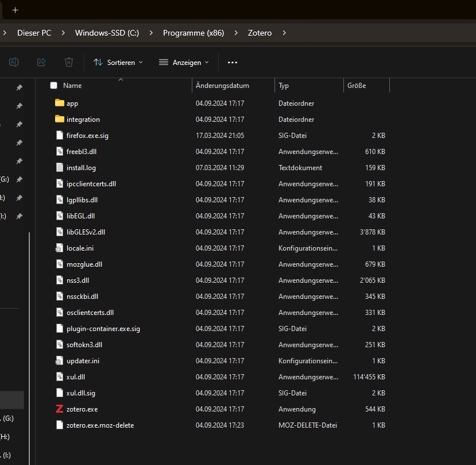Select the nssckbi.dll file icon
This screenshot has height=465, width=476.
[60, 297]
